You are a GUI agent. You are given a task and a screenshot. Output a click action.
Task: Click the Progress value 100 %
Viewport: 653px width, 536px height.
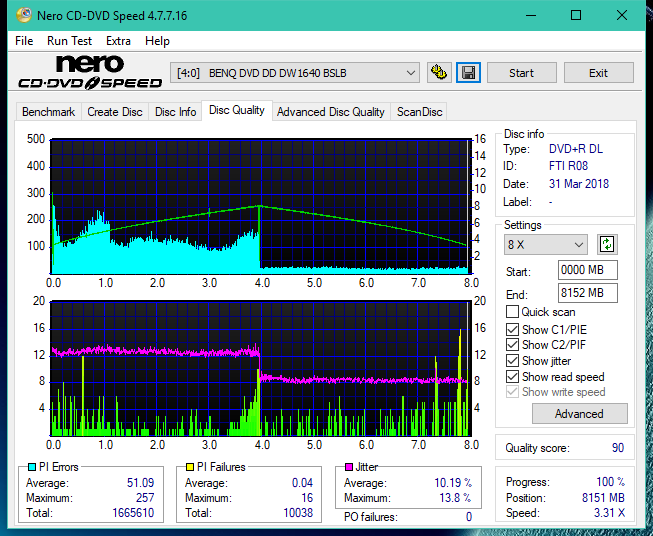tap(611, 482)
